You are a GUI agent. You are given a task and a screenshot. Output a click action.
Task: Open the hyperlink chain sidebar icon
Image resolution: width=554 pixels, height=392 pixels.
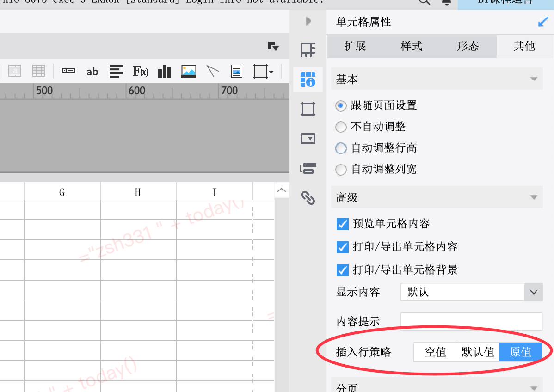308,198
